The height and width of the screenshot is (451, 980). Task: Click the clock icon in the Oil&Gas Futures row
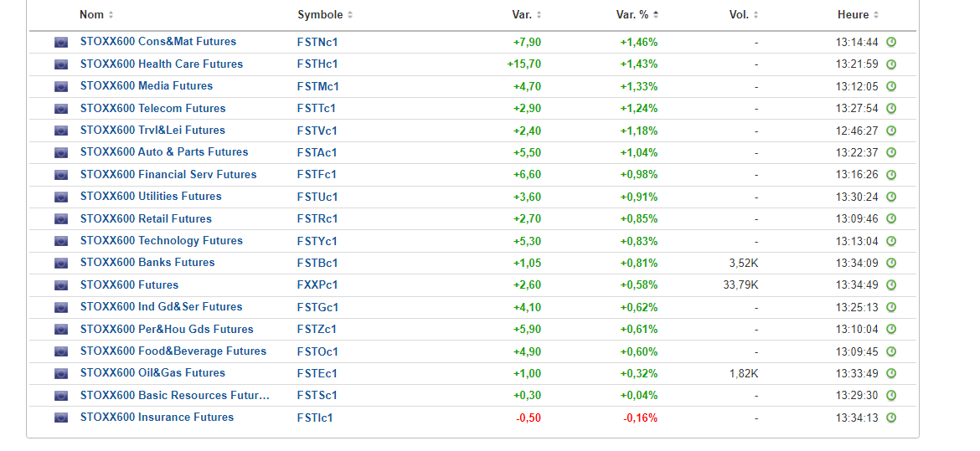click(891, 373)
